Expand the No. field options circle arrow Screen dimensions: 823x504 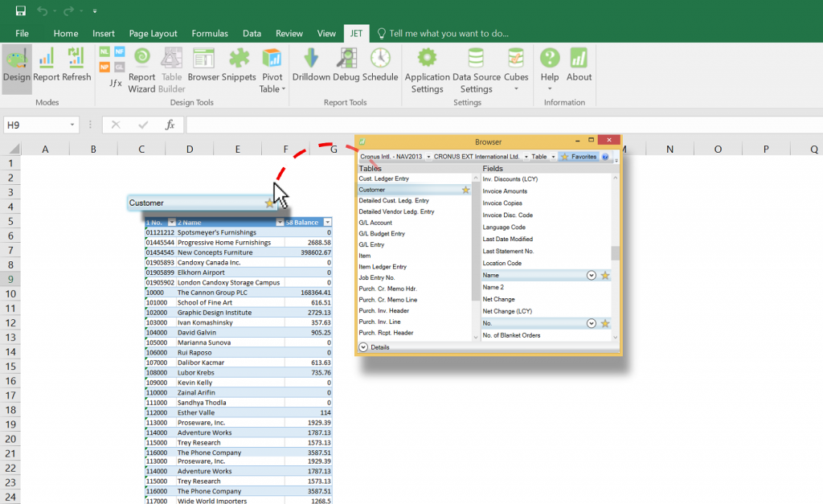591,323
